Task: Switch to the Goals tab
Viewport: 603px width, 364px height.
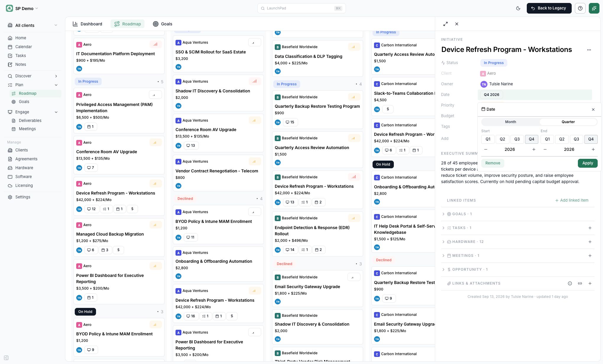Action: [162, 24]
